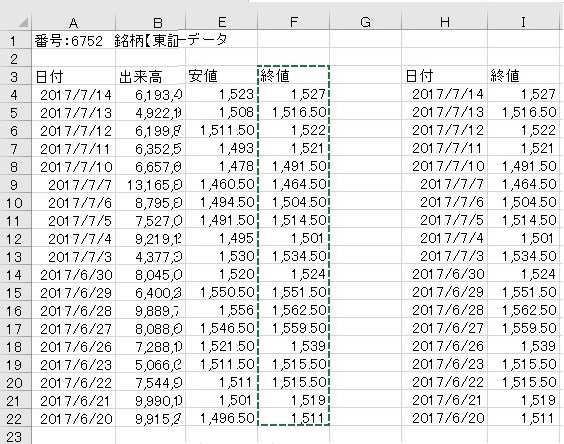Select row 9 header
This screenshot has height=444, width=564.
tap(14, 185)
